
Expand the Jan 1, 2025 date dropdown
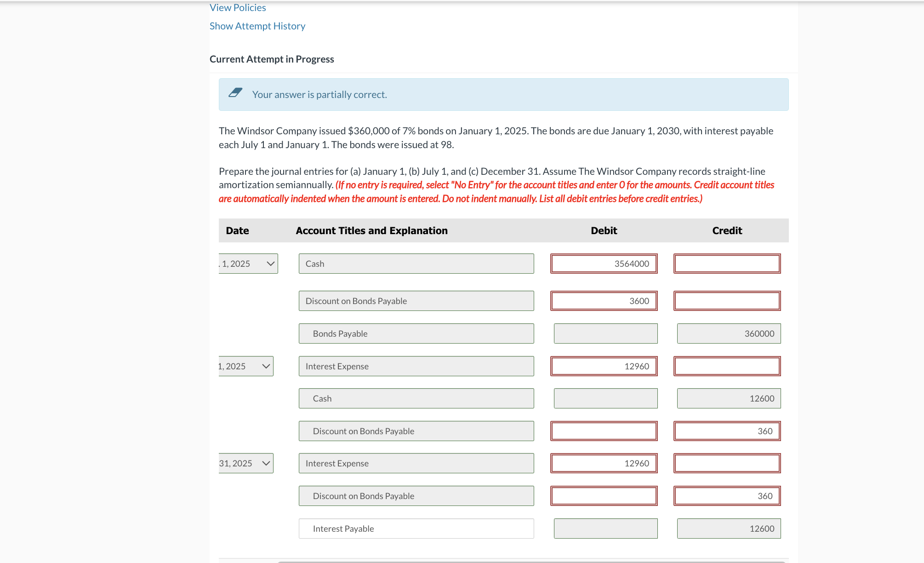(248, 264)
